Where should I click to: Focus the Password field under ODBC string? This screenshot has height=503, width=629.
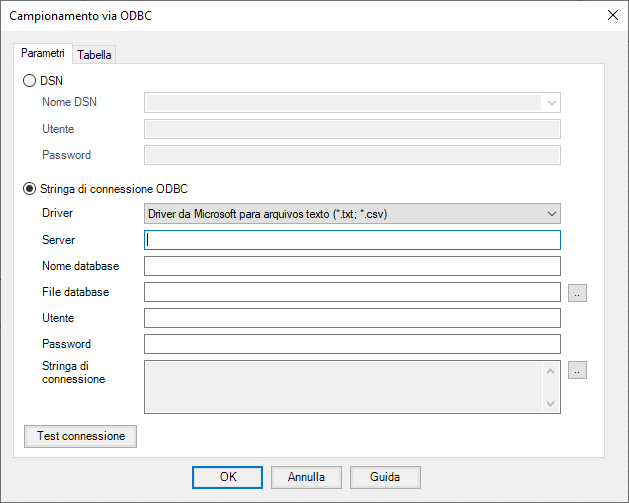coord(352,344)
